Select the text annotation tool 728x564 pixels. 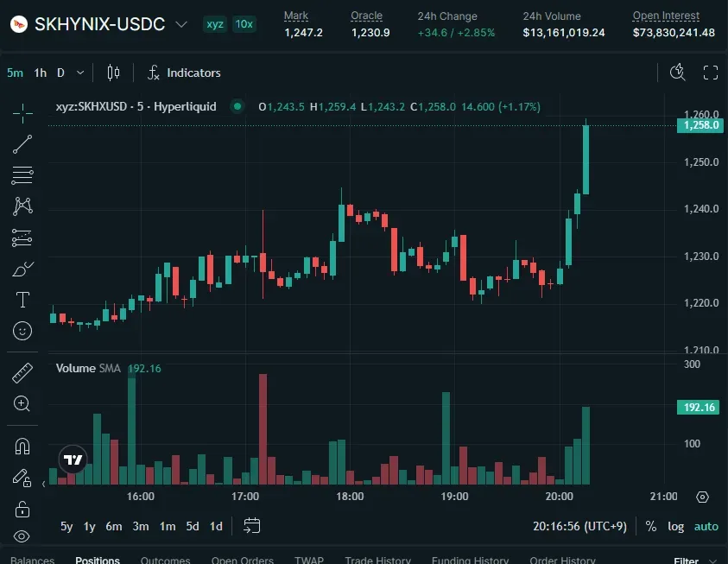click(22, 300)
